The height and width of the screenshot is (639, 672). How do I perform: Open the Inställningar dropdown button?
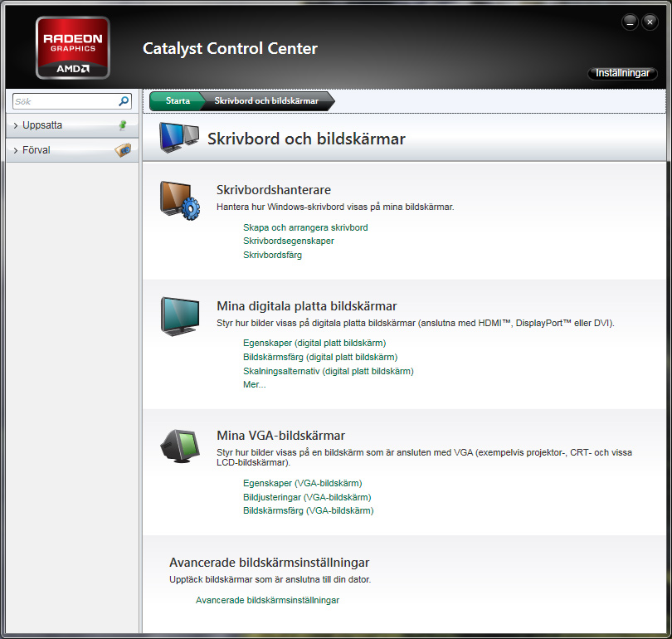tap(622, 73)
